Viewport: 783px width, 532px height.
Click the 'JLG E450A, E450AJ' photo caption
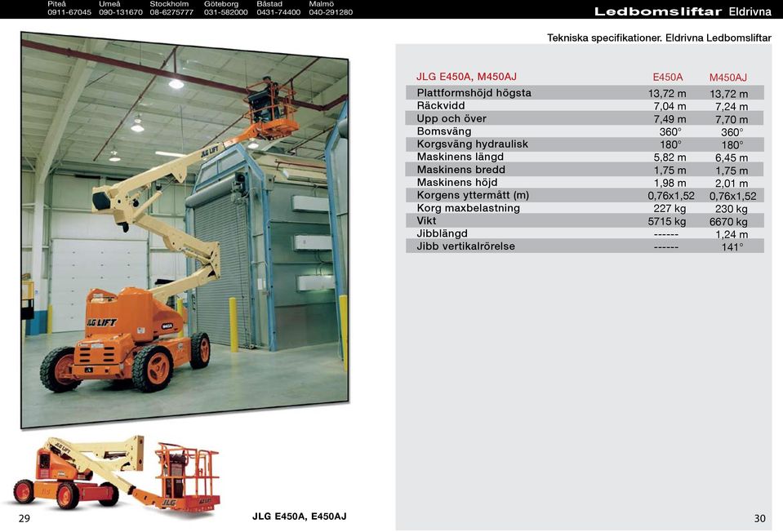pyautogui.click(x=299, y=516)
